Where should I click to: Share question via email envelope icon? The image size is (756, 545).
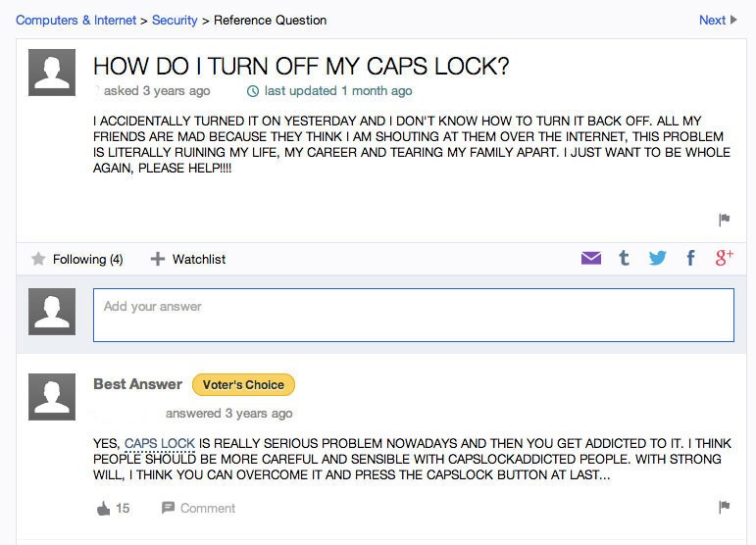[590, 259]
